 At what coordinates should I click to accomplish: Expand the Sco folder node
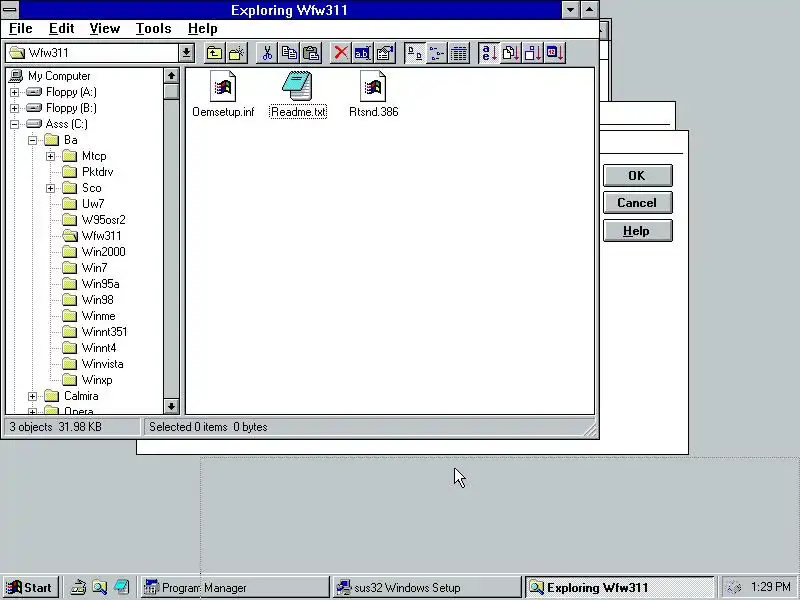[x=51, y=188]
